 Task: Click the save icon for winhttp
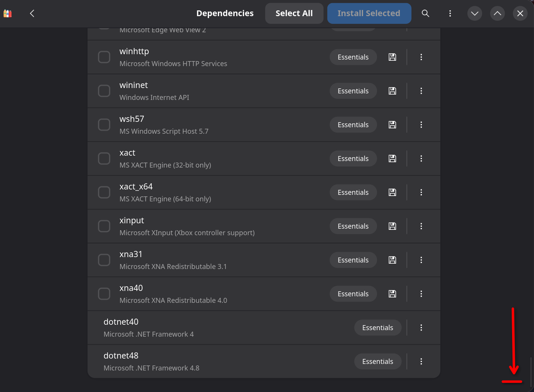coord(392,57)
